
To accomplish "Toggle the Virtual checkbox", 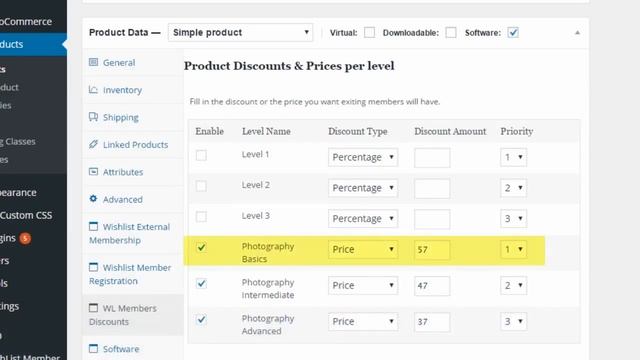I will click(369, 33).
